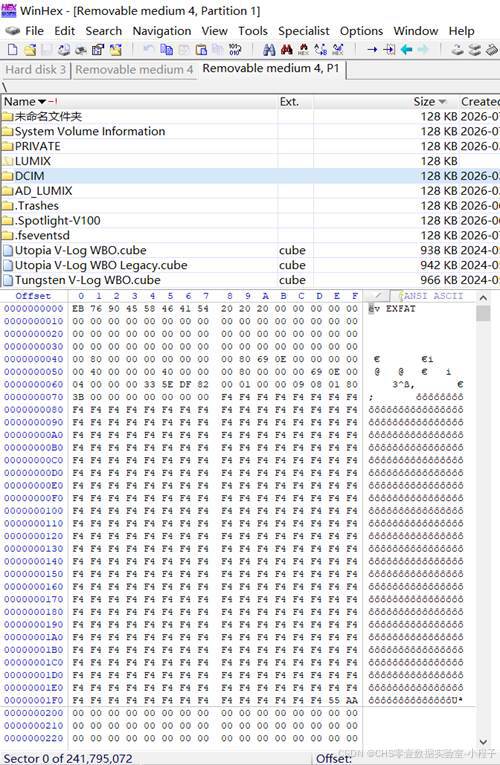The image size is (500, 765).
Task: Click the folder icon of the DCIM row
Action: click(7, 176)
